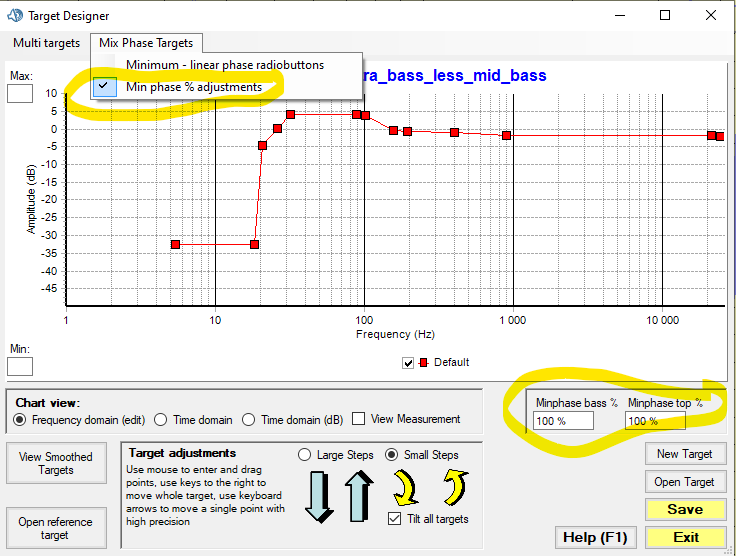Click the red Default legend marker
This screenshot has width=736, height=556.
[x=424, y=363]
